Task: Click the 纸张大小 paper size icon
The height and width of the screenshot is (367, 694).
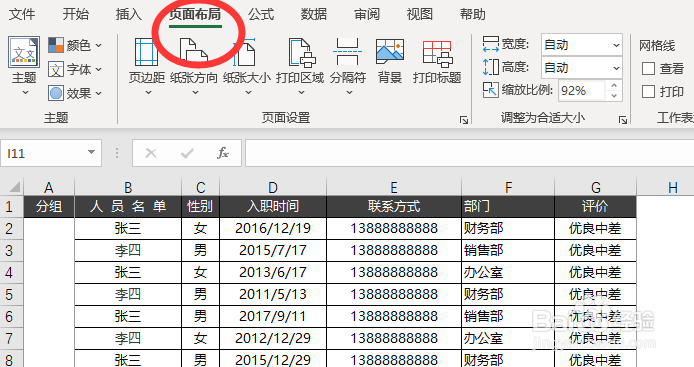Action: pos(246,52)
